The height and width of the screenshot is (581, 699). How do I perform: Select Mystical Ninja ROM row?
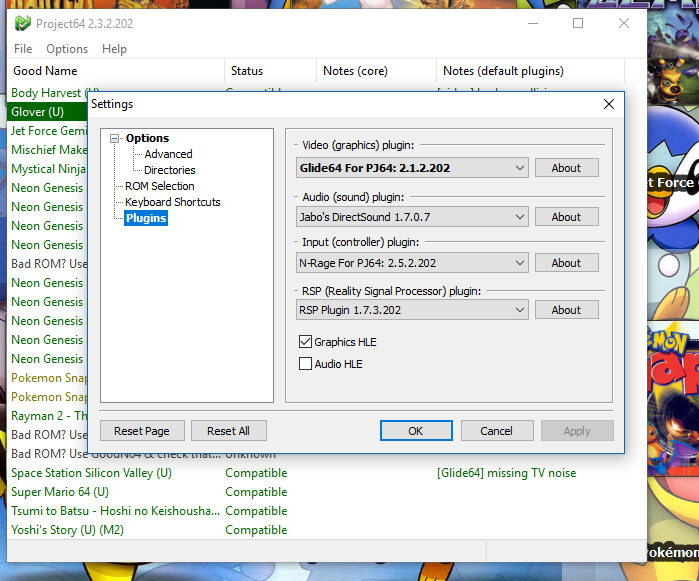pos(47,169)
